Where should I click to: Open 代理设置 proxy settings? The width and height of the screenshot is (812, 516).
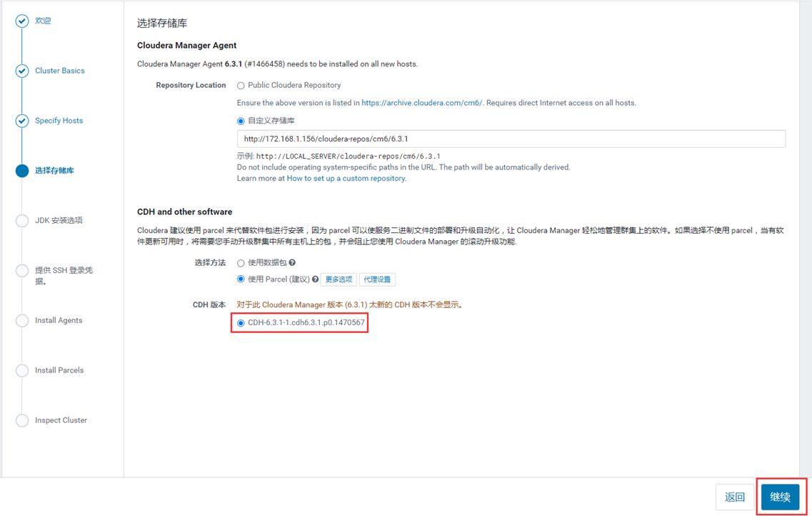click(377, 279)
